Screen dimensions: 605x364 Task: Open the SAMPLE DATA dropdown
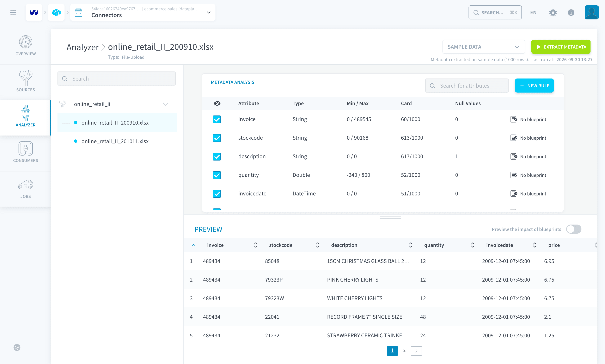tap(483, 47)
